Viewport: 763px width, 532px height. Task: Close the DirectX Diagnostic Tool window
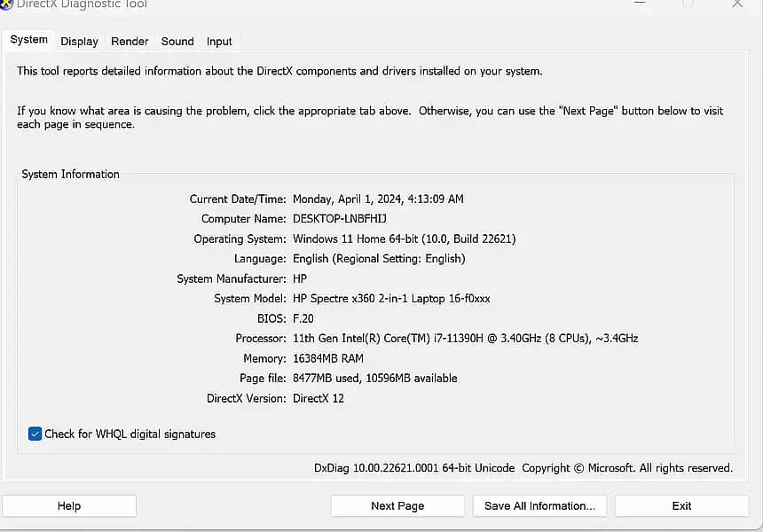737,4
